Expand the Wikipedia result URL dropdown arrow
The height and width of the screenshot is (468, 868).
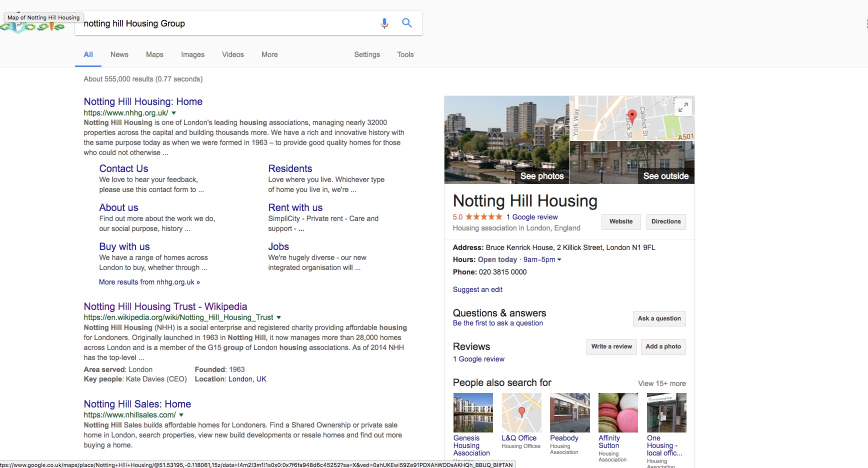279,317
